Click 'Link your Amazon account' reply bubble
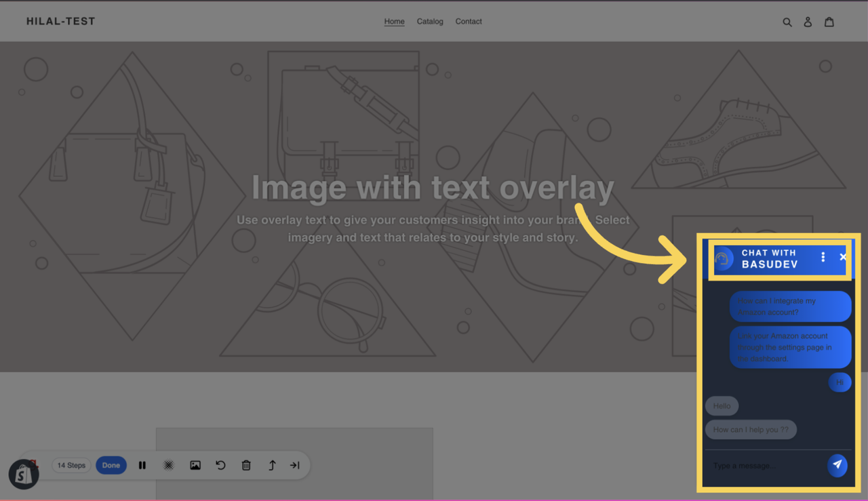This screenshot has height=501, width=868. click(790, 347)
